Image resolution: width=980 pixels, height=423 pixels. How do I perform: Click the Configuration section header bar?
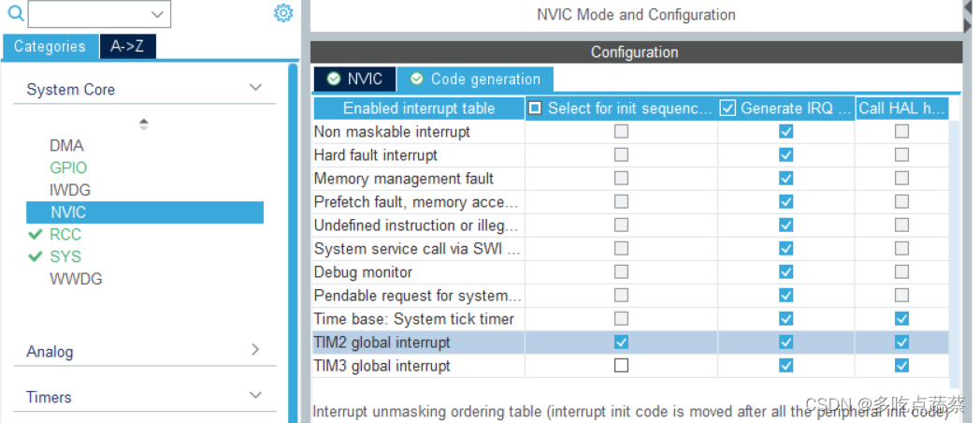pyautogui.click(x=636, y=51)
